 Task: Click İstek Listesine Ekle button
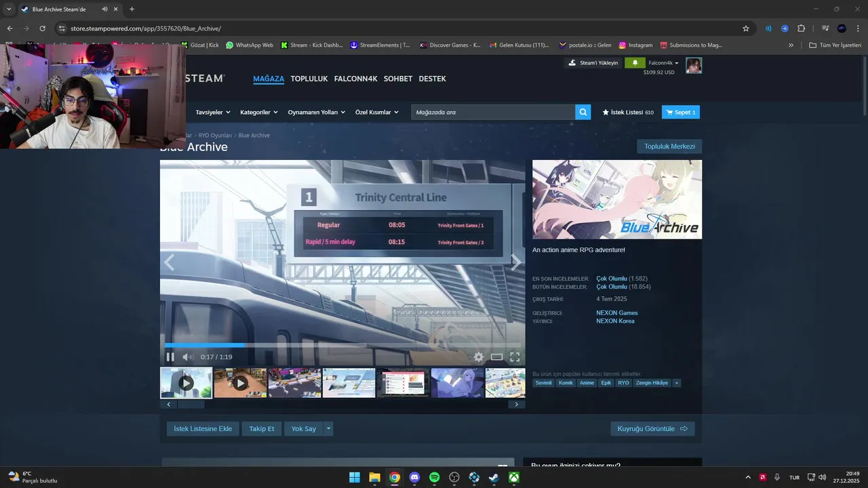pyautogui.click(x=203, y=428)
